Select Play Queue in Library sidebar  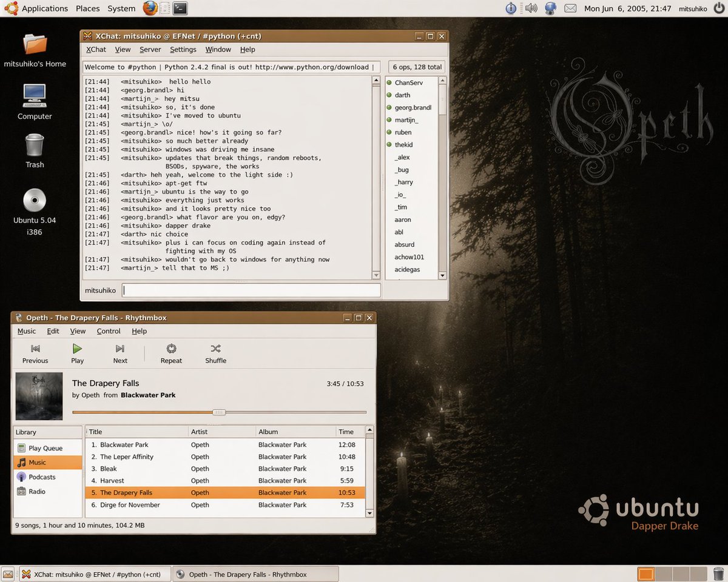point(48,448)
